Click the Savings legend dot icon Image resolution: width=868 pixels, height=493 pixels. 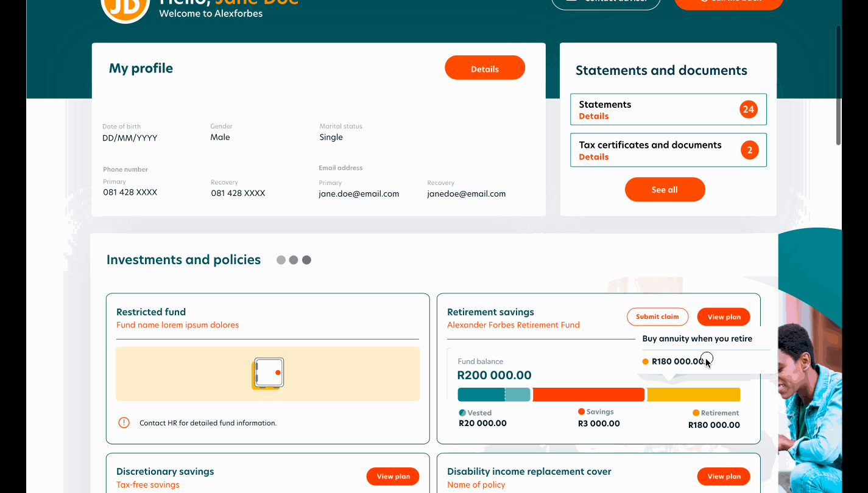[x=581, y=411]
